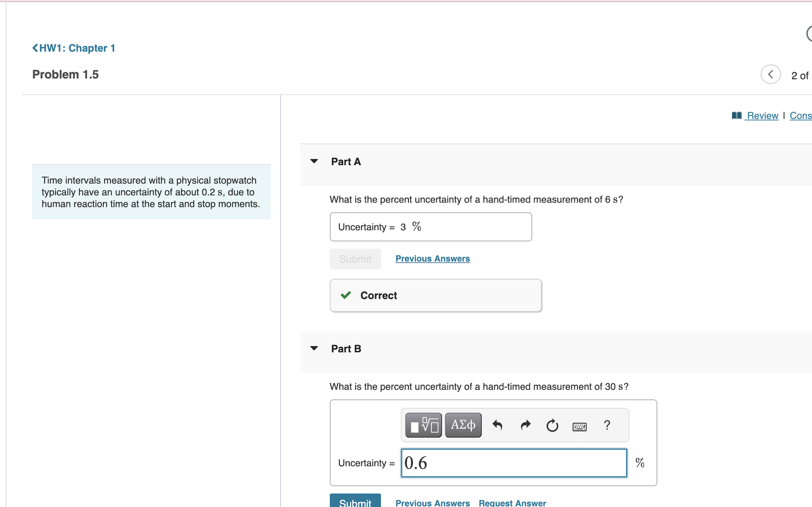Open Part A Previous Answers link
Viewport: 812px width, 507px height.
click(433, 259)
